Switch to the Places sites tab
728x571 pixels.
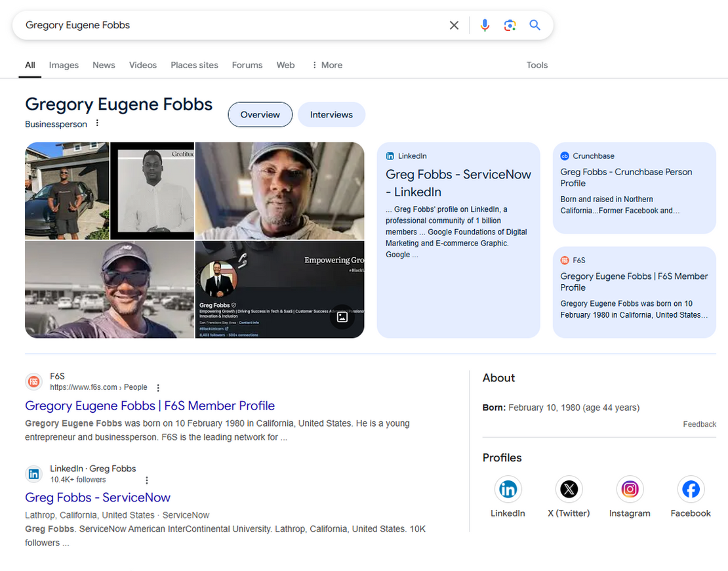[194, 65]
